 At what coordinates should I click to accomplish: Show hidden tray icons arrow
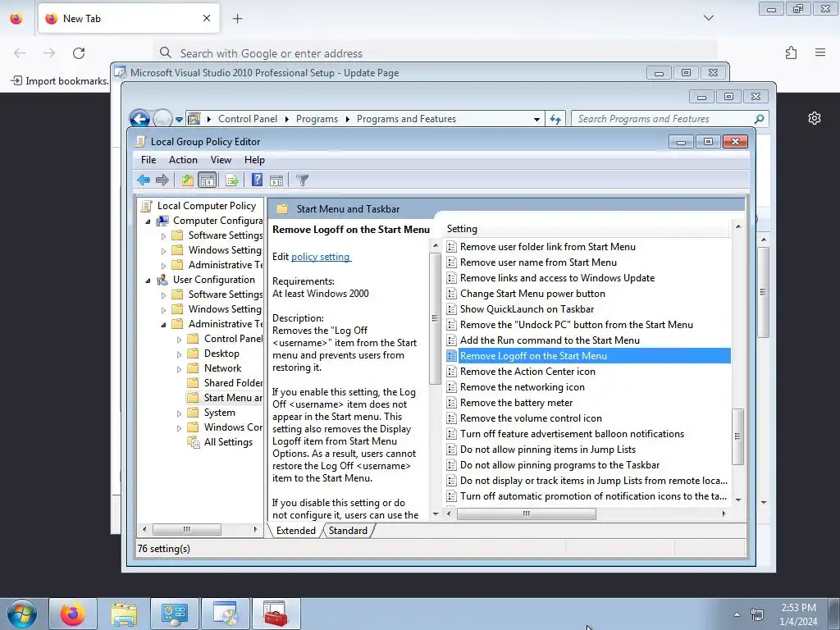[x=737, y=614]
